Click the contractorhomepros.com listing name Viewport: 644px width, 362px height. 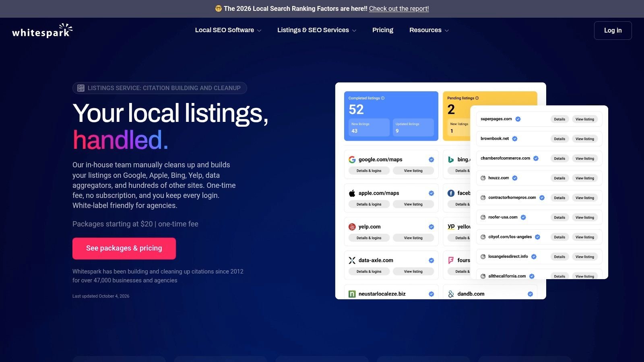[x=512, y=197]
